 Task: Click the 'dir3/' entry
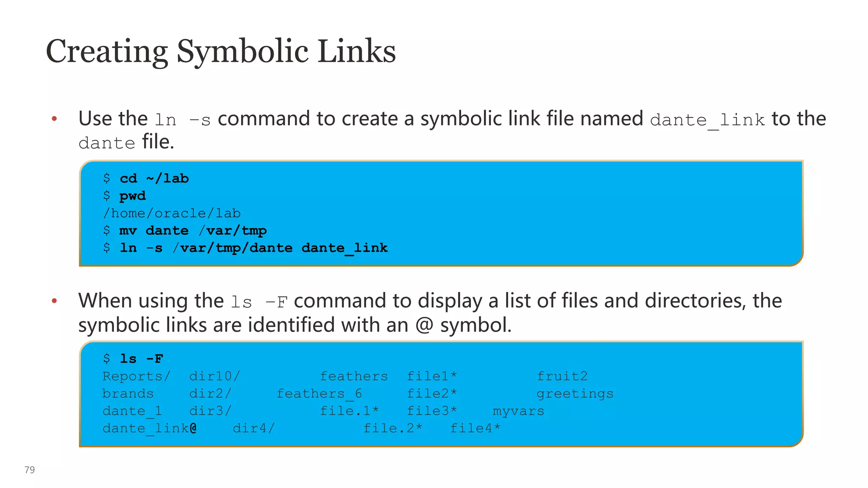click(x=210, y=411)
